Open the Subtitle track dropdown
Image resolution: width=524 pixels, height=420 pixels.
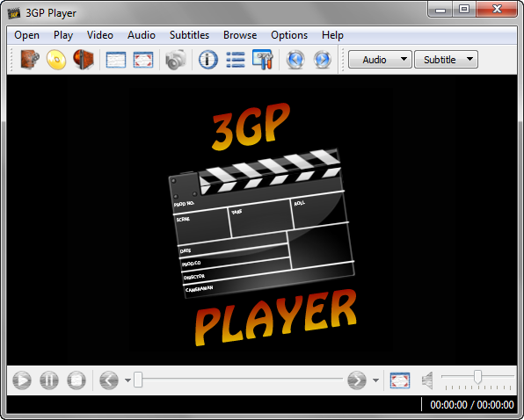[x=446, y=60]
